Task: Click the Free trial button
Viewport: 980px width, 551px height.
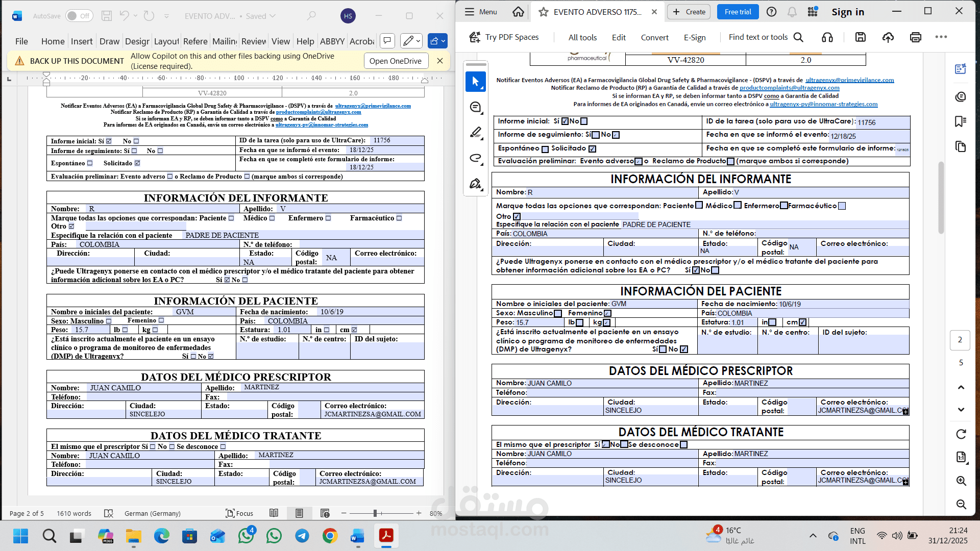Action: 738,12
